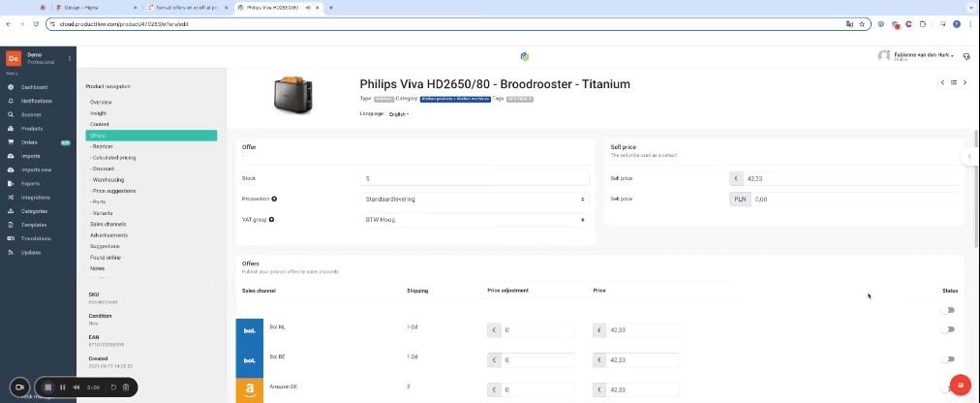Click the stop button in recording bar
This screenshot has width=980, height=403.
[47, 387]
